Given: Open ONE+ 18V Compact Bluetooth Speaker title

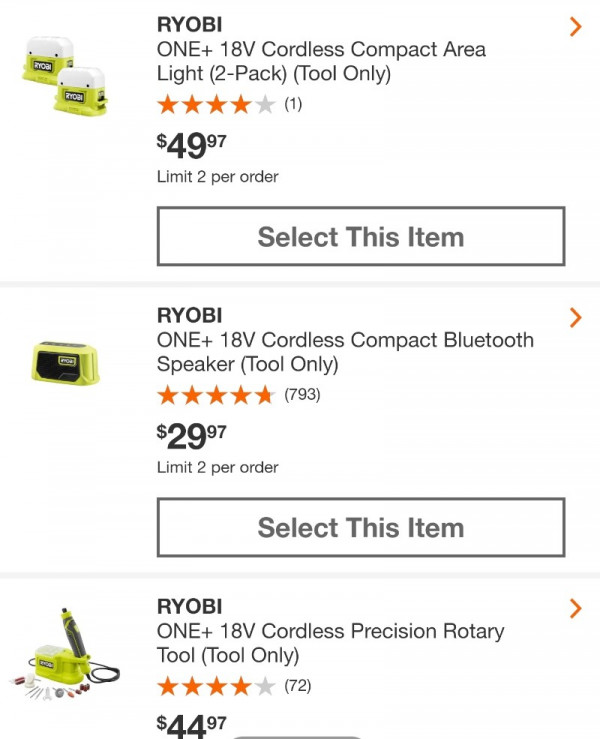Looking at the screenshot, I should (x=345, y=352).
